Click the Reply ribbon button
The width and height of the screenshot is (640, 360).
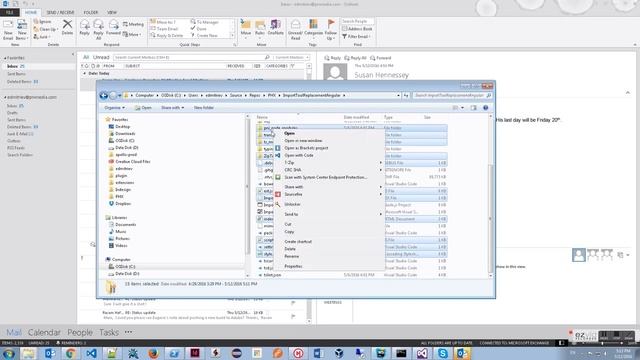[x=84, y=27]
